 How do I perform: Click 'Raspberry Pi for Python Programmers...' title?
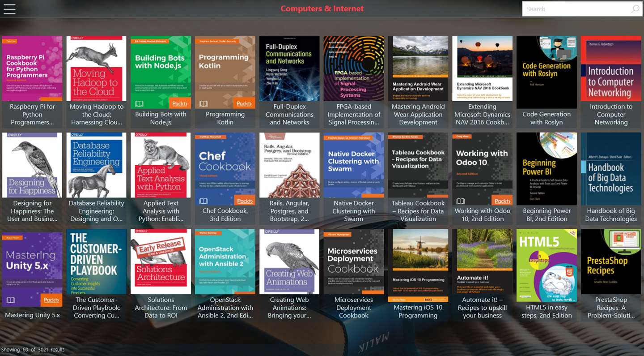pyautogui.click(x=32, y=115)
